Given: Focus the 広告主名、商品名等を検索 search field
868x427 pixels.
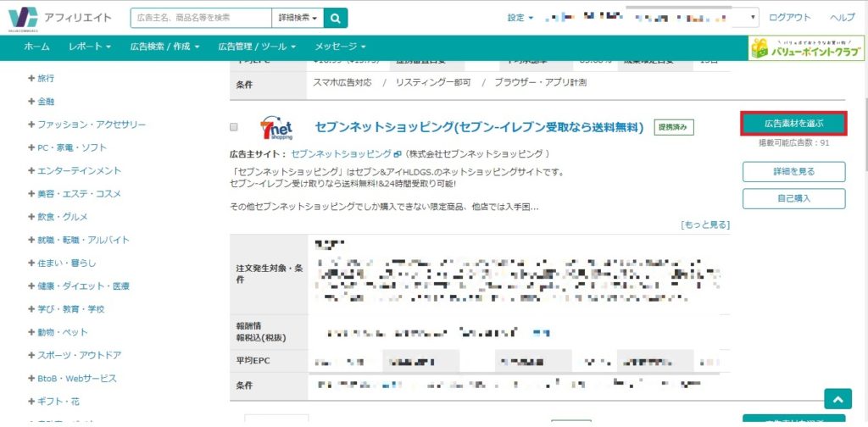Looking at the screenshot, I should pyautogui.click(x=202, y=18).
